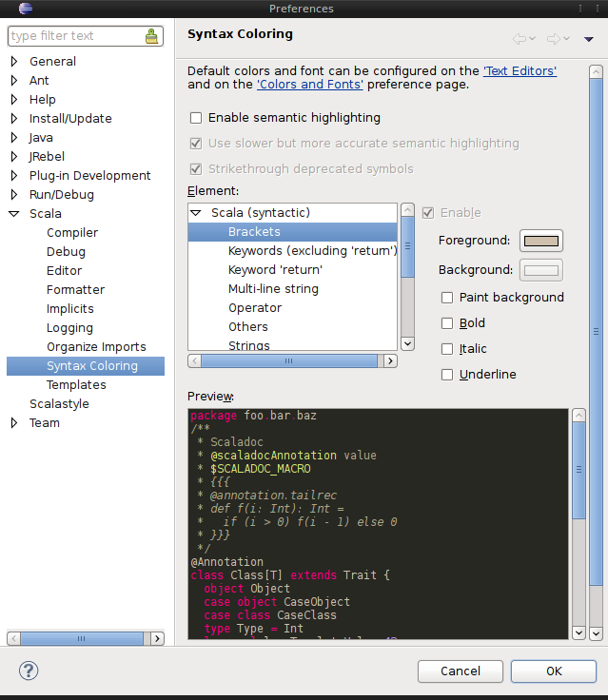Click main page scroll down arrow
The image size is (608, 700).
tap(596, 633)
